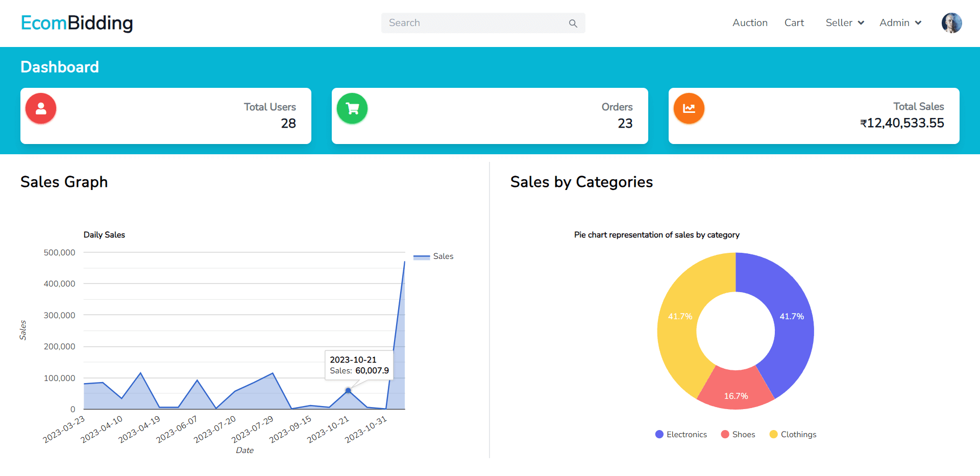This screenshot has width=980, height=476.
Task: Click the search magnifier icon
Action: click(x=573, y=23)
